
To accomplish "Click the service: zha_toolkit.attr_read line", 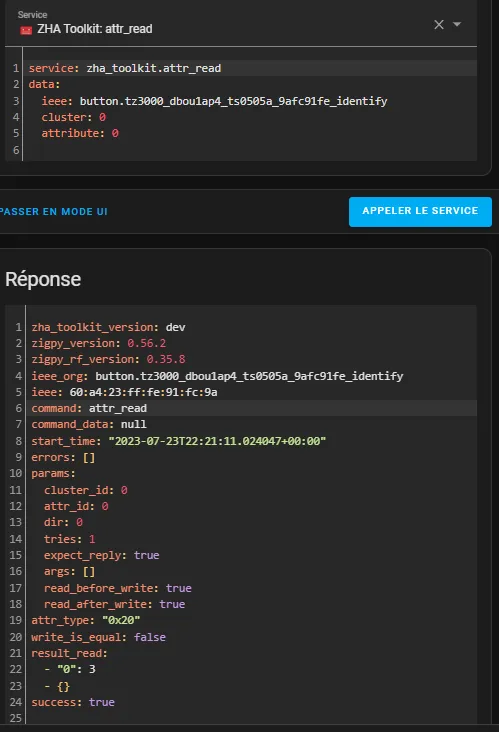I will coord(125,68).
